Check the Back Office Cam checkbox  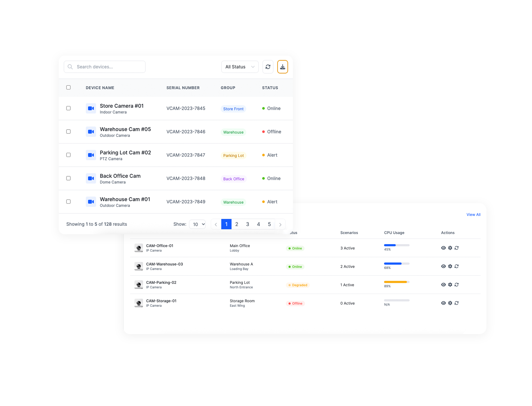pyautogui.click(x=68, y=178)
